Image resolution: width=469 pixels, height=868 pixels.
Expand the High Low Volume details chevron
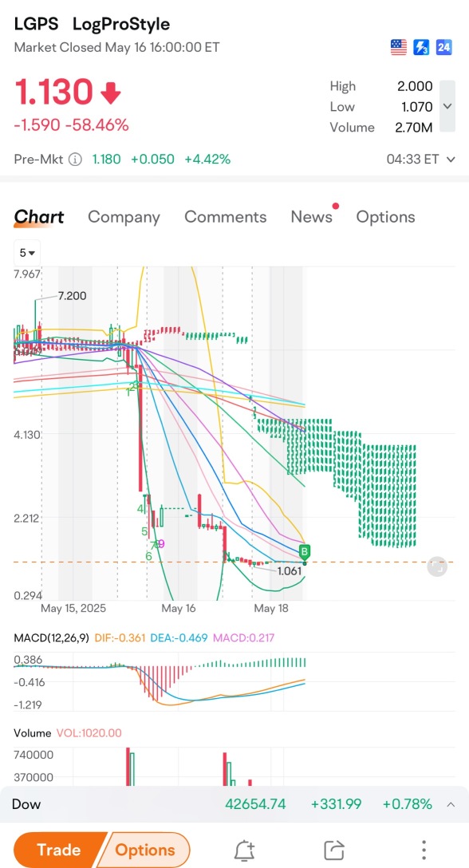[x=447, y=106]
